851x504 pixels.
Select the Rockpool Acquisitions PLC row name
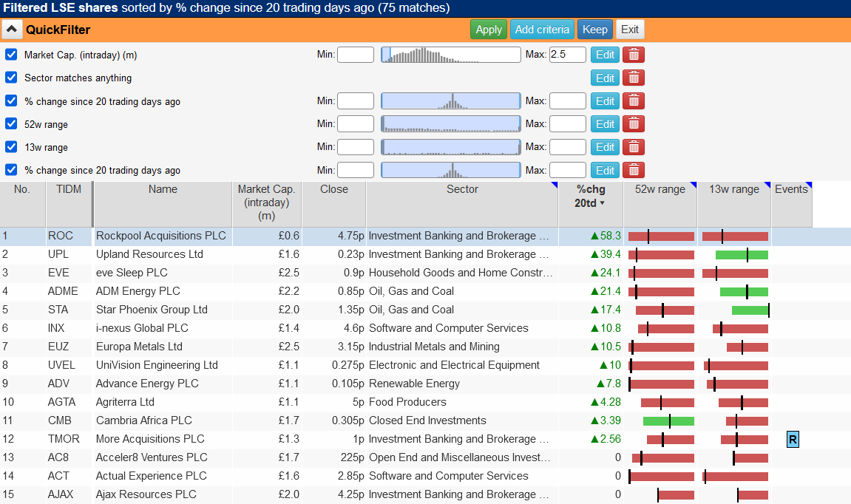point(160,236)
